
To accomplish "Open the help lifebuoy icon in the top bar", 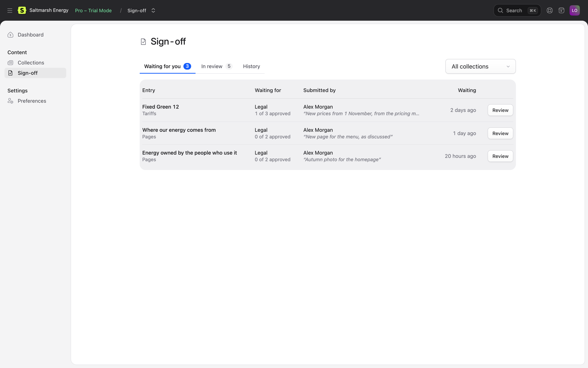I will pyautogui.click(x=549, y=11).
